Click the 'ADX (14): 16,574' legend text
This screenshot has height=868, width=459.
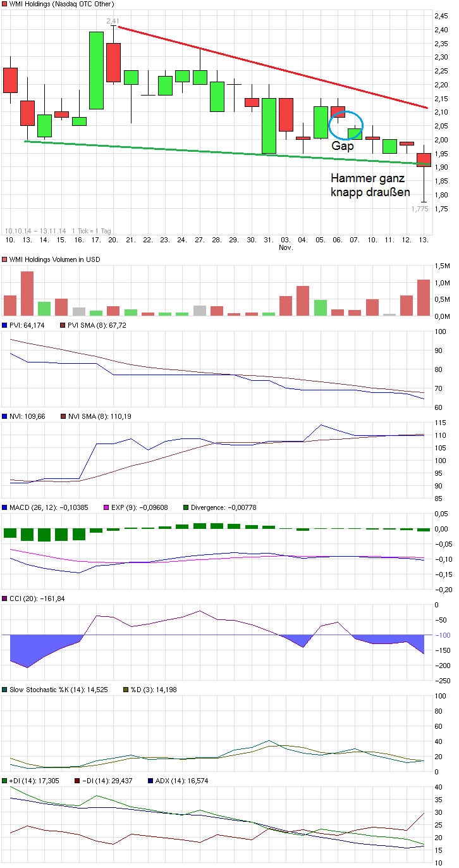(x=182, y=781)
